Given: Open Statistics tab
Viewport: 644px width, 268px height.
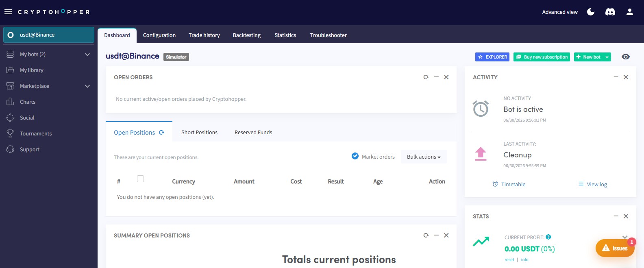Looking at the screenshot, I should point(285,35).
